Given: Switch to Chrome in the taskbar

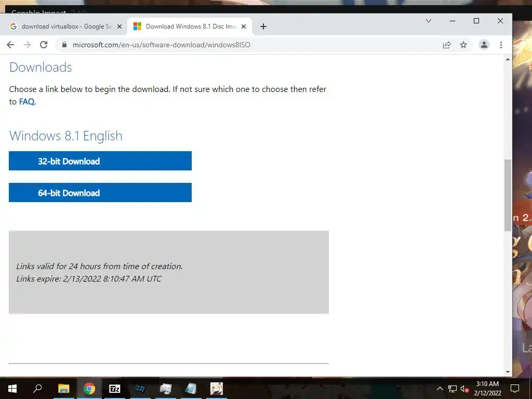Looking at the screenshot, I should tap(89, 389).
